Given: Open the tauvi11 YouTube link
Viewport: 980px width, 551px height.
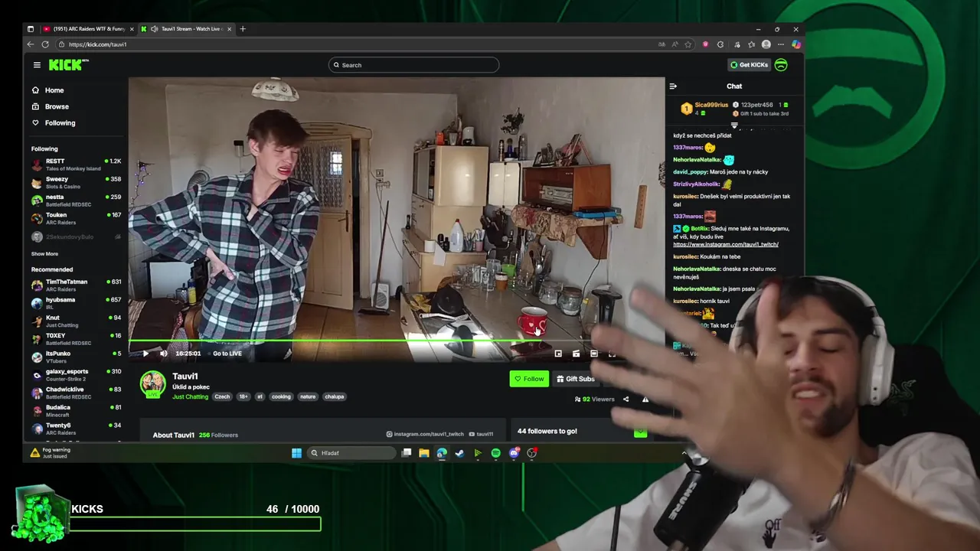Looking at the screenshot, I should tap(481, 434).
